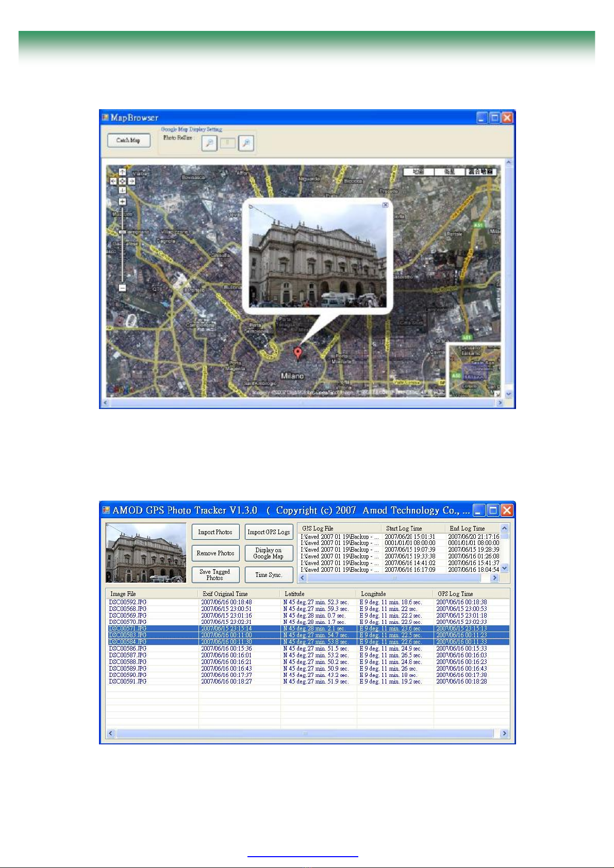Select the DSC00568.JPG row
Screen dimensions: 614x868
[308, 609]
